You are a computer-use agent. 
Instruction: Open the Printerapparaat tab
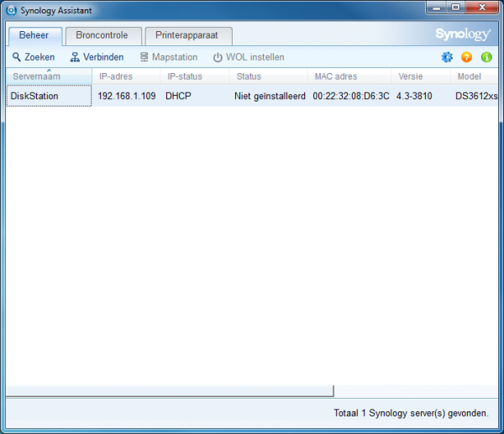[x=188, y=35]
